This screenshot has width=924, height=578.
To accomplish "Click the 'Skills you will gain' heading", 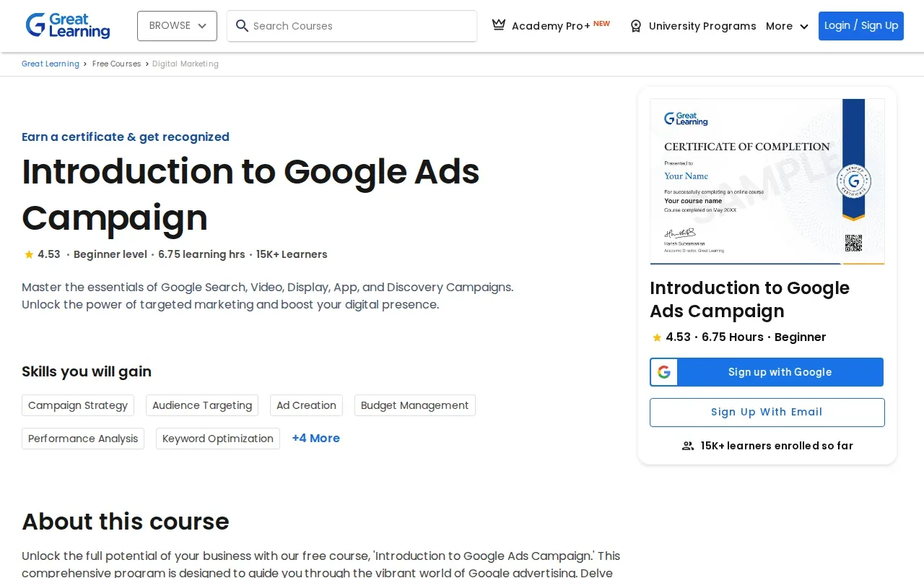I will point(87,371).
